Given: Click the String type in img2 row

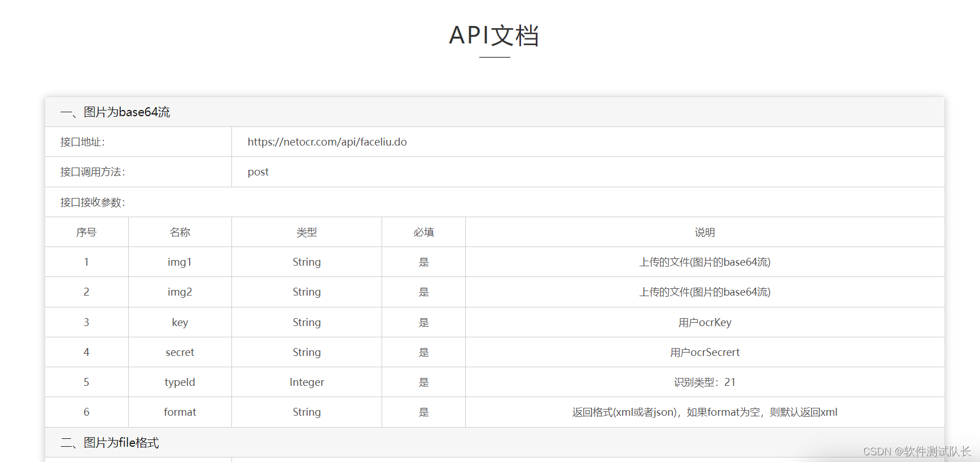Looking at the screenshot, I should point(307,292).
